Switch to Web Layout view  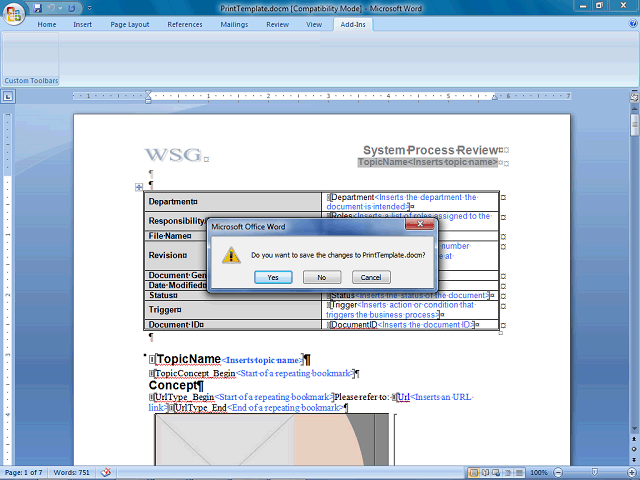click(496, 473)
